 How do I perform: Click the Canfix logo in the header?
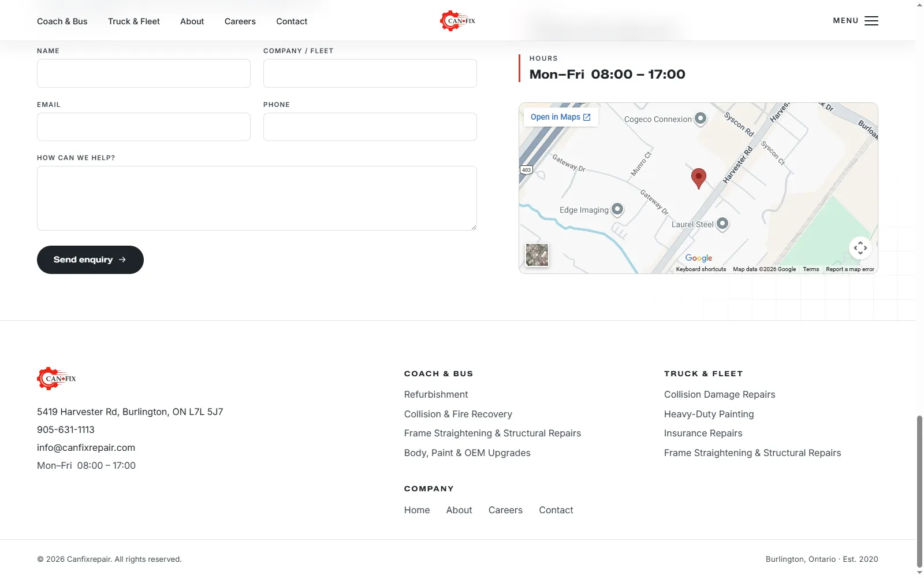457,21
